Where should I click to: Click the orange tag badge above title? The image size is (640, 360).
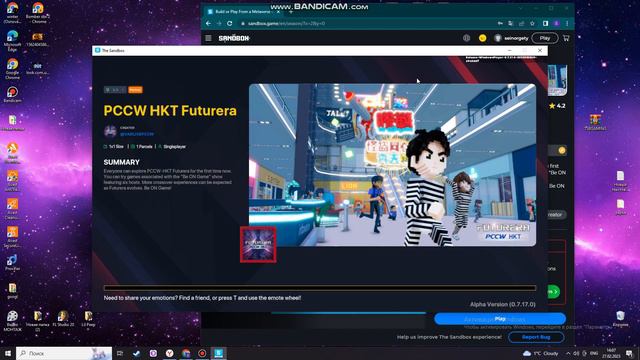136,90
